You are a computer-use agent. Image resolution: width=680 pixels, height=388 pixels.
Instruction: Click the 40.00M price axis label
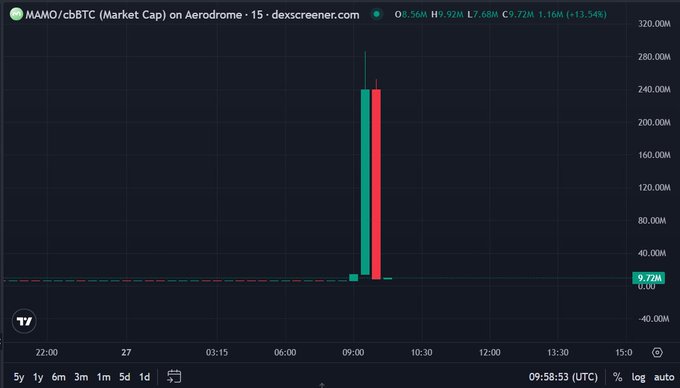pos(652,253)
